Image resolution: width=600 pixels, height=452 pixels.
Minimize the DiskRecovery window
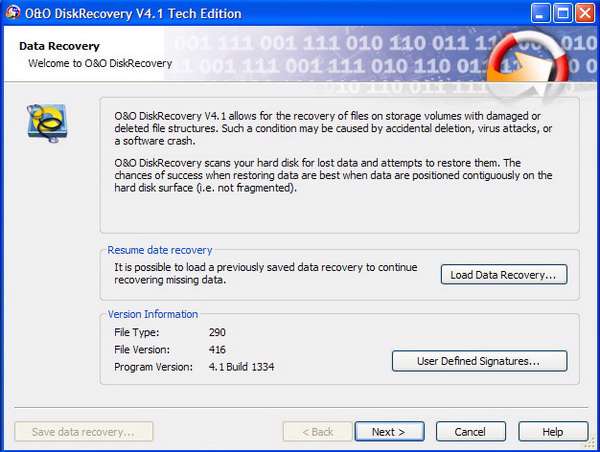[540, 14]
